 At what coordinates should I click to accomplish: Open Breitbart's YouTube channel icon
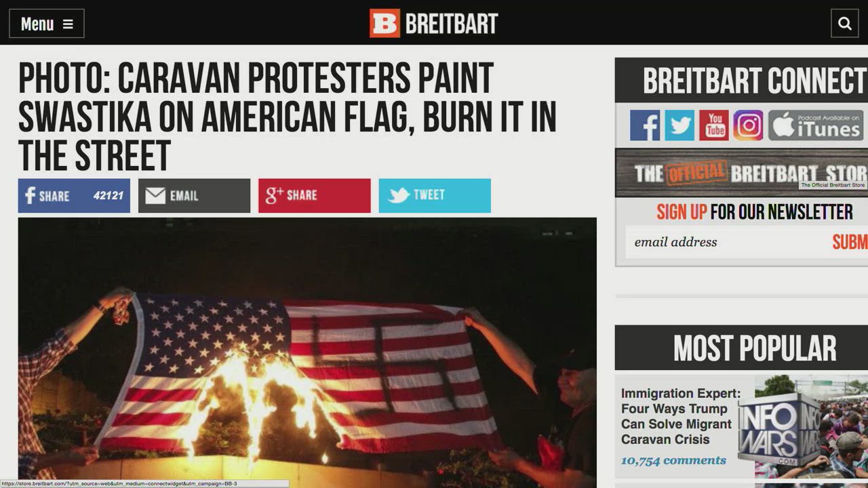[714, 125]
